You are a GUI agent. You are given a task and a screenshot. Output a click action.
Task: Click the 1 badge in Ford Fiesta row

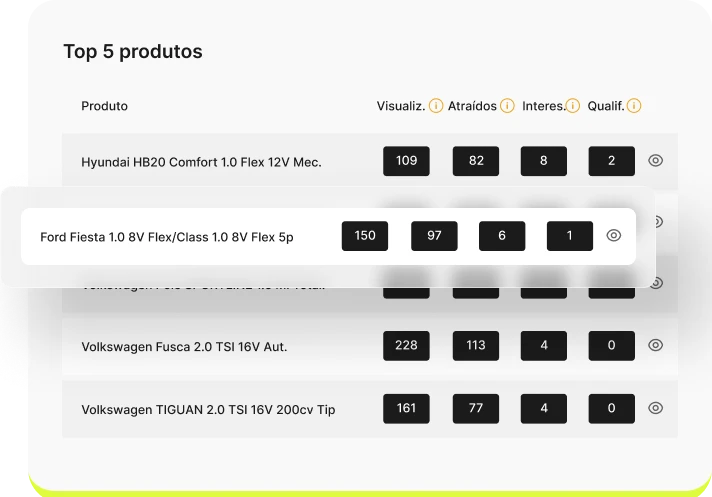pos(569,236)
